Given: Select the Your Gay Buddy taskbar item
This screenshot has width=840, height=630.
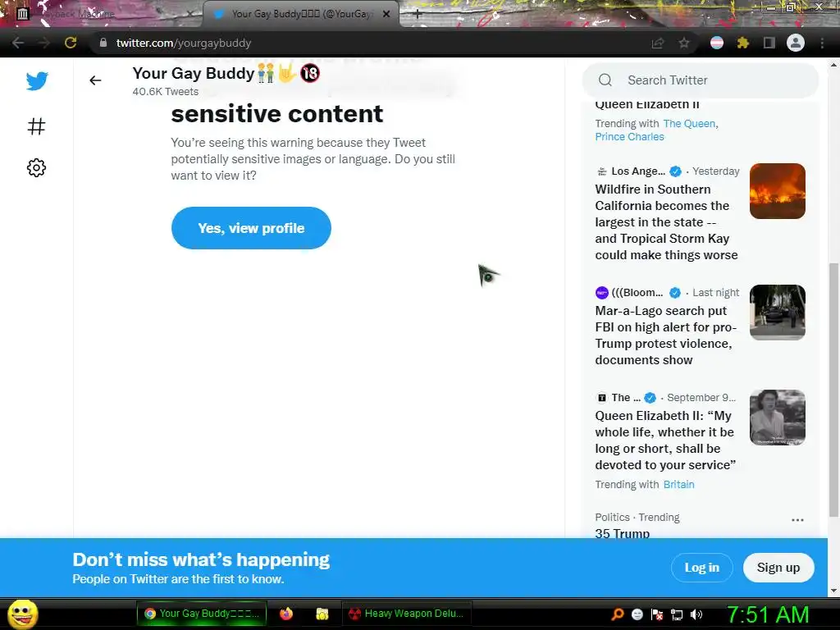Looking at the screenshot, I should click(202, 614).
